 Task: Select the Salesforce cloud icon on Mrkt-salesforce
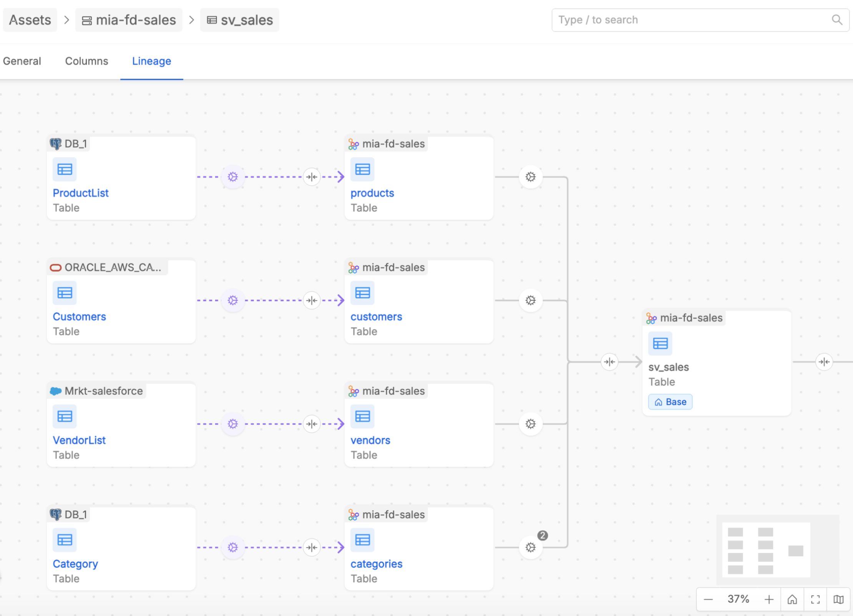56,391
